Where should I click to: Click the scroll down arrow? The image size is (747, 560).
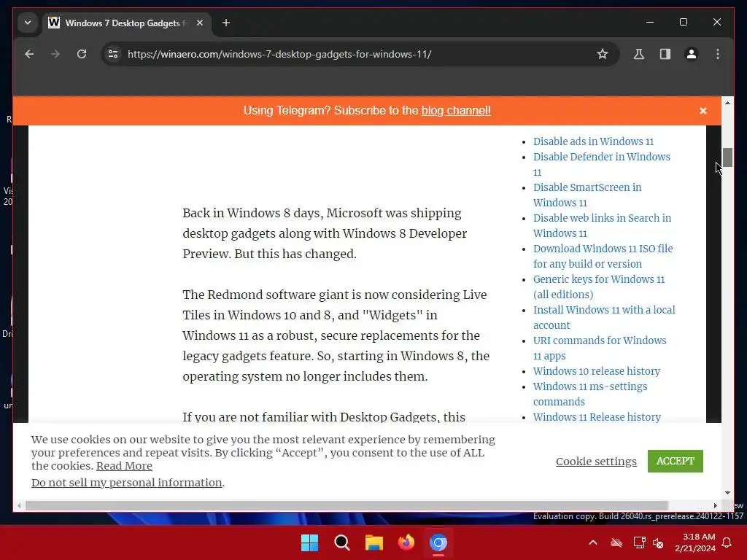click(x=727, y=492)
